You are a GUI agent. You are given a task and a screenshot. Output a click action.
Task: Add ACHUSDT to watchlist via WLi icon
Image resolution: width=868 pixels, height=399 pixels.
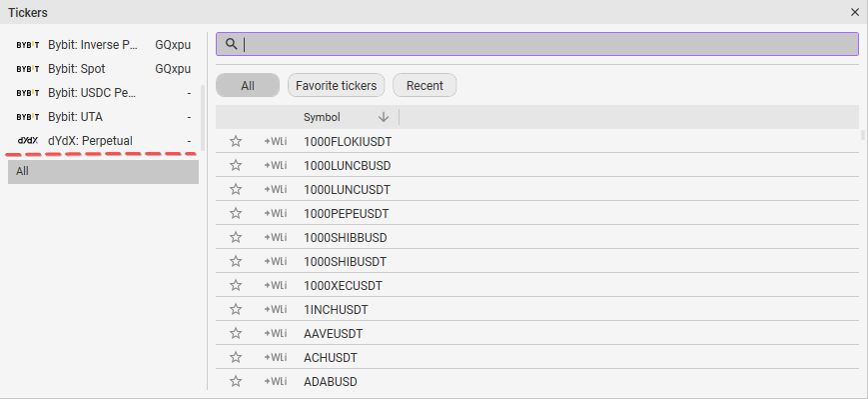[x=276, y=357]
